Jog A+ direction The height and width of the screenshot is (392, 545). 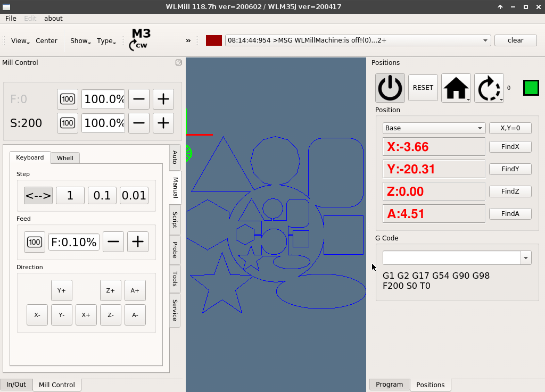(x=135, y=290)
